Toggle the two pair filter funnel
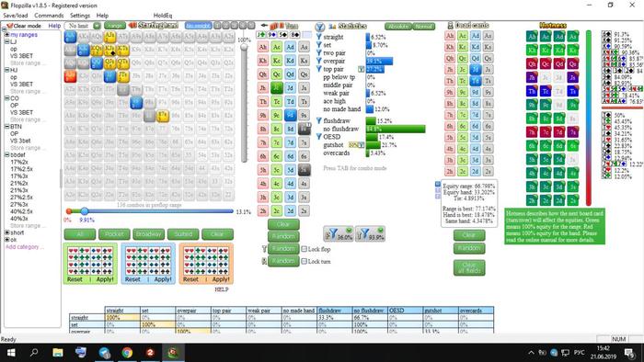644x362 pixels. click(319, 53)
